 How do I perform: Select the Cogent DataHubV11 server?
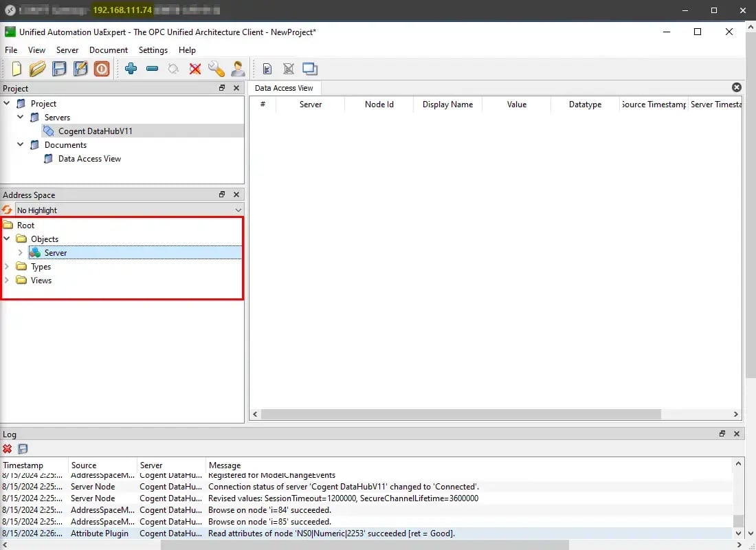point(96,131)
